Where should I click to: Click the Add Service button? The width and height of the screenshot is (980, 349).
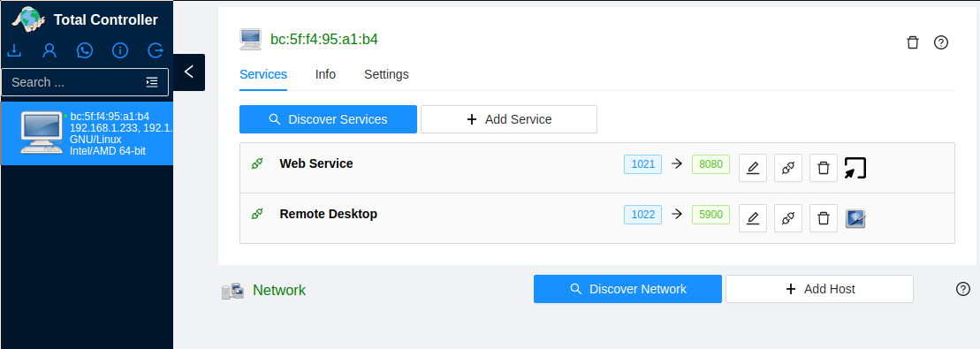(509, 118)
